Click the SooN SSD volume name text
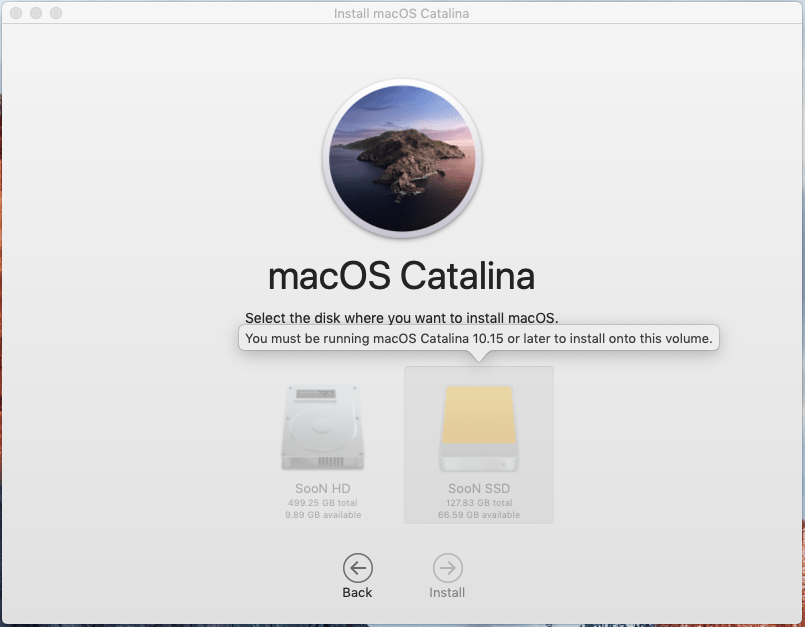Viewport: 805px width, 627px height. coord(478,489)
